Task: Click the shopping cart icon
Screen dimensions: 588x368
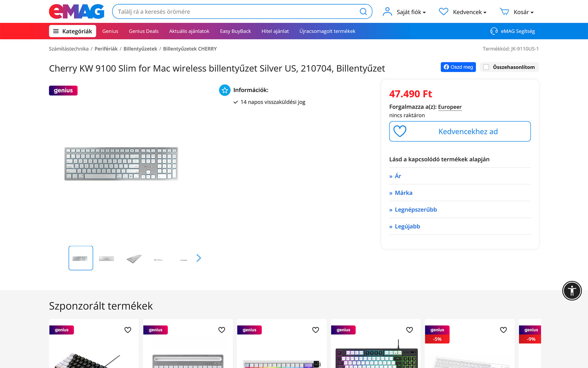Action: (x=504, y=12)
